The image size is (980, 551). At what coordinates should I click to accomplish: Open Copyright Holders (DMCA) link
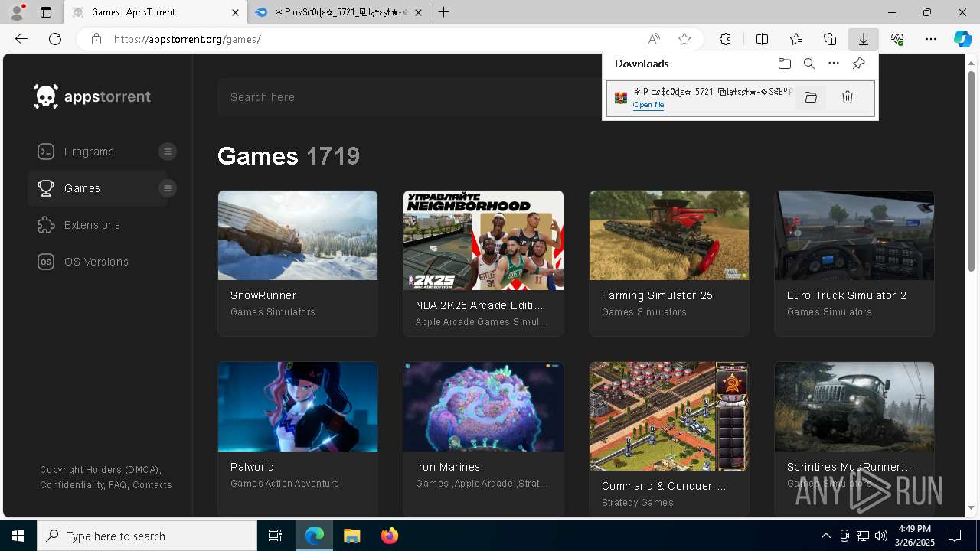click(x=100, y=470)
